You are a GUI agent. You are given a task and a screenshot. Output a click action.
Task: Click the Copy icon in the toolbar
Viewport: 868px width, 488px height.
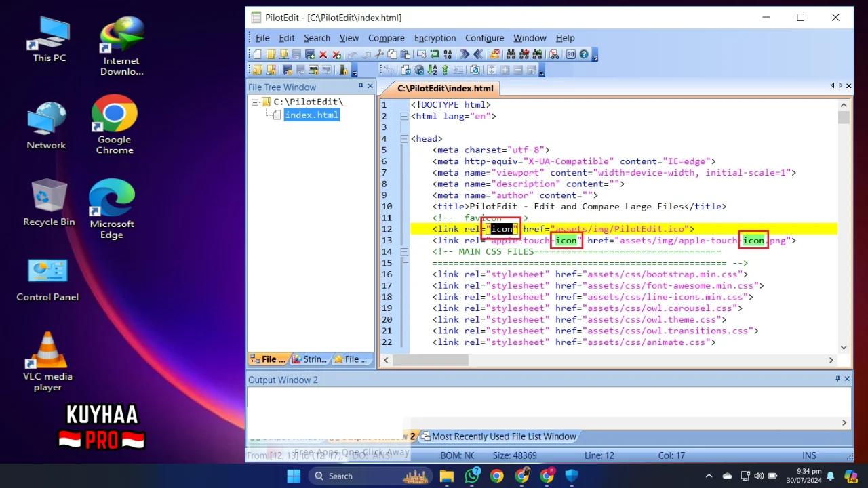tap(392, 54)
